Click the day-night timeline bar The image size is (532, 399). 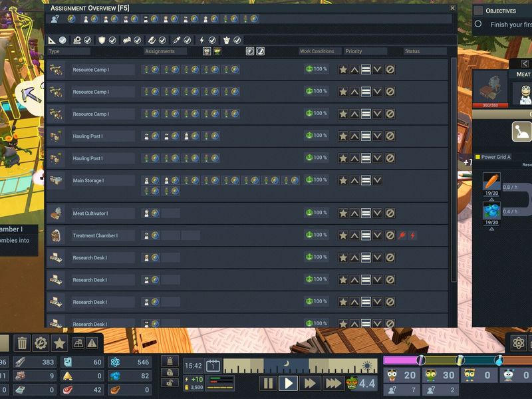(x=301, y=366)
